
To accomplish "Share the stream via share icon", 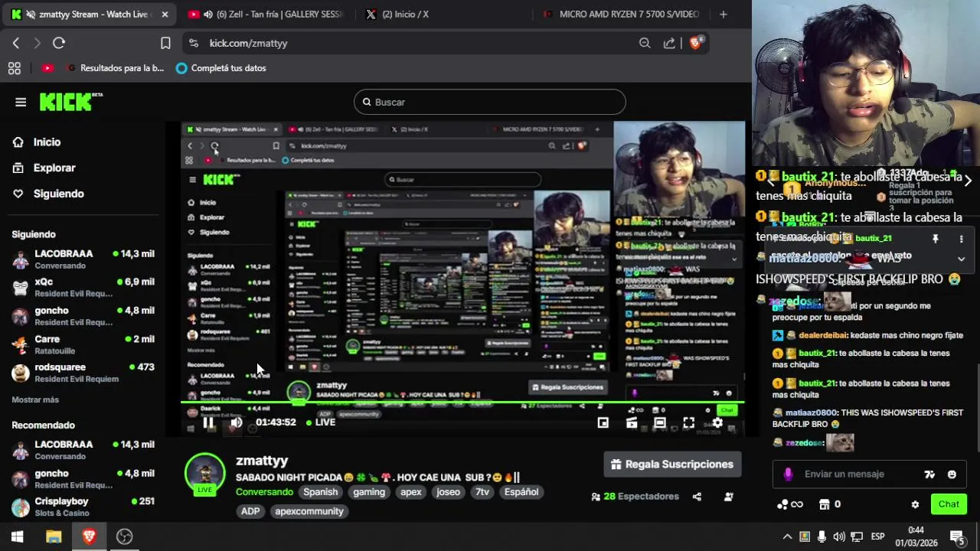I will coord(697,497).
